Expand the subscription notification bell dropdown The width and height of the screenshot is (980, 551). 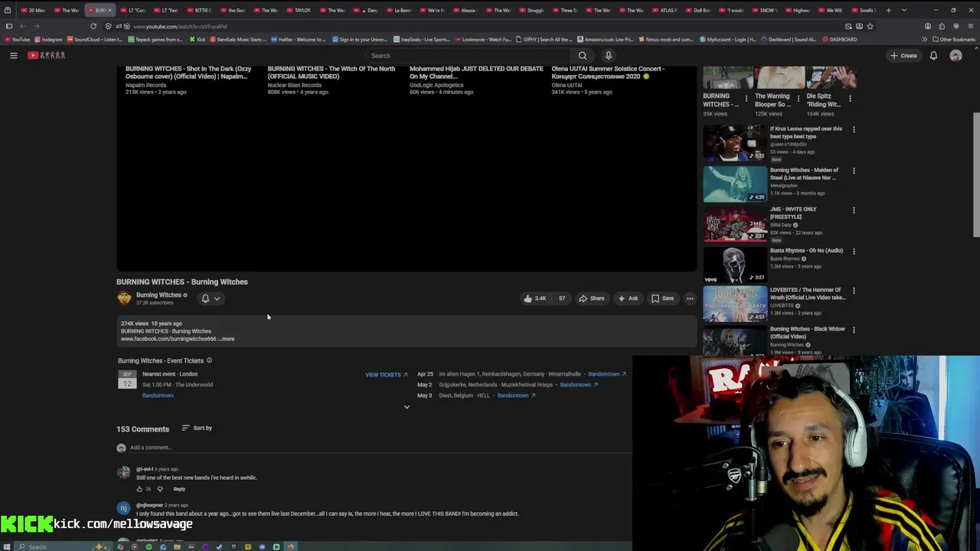(x=211, y=298)
